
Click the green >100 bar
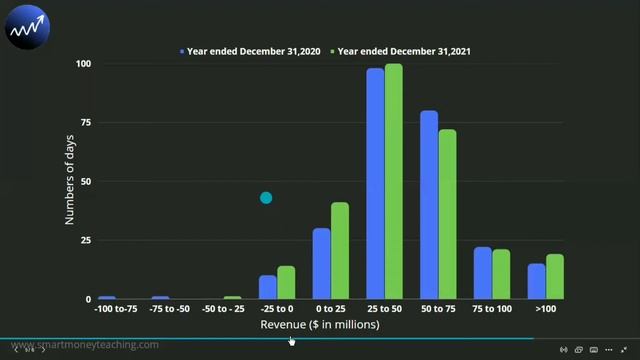click(555, 277)
